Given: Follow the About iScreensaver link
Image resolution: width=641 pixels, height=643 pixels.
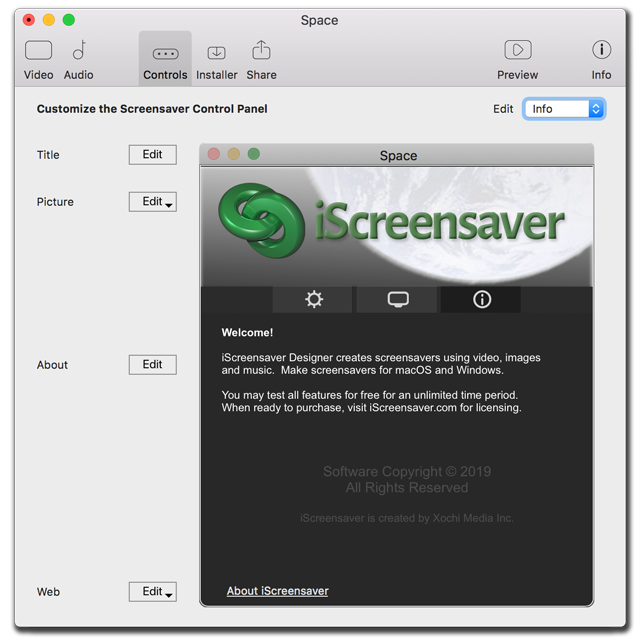Looking at the screenshot, I should (278, 591).
